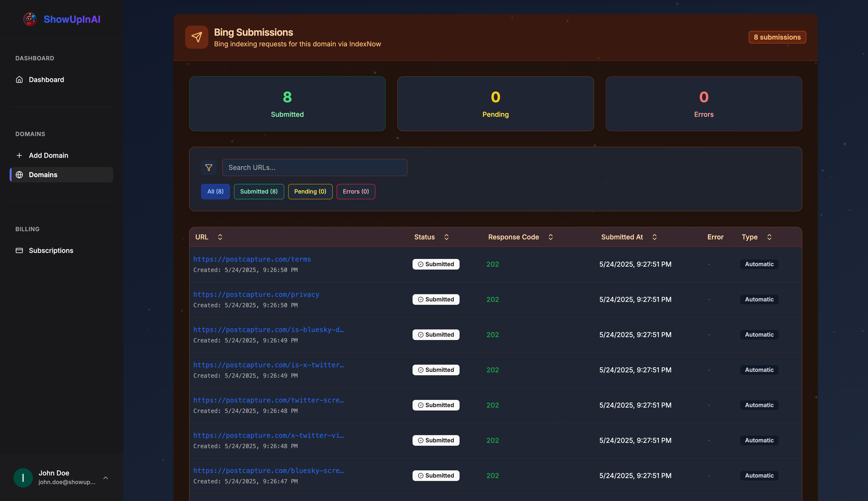
Task: Select the Errors (0) filter chip
Action: click(x=355, y=191)
